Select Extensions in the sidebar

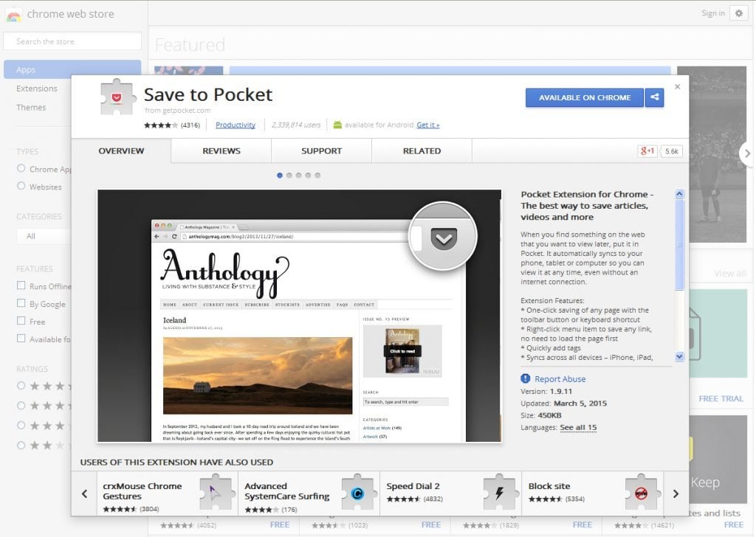(37, 89)
